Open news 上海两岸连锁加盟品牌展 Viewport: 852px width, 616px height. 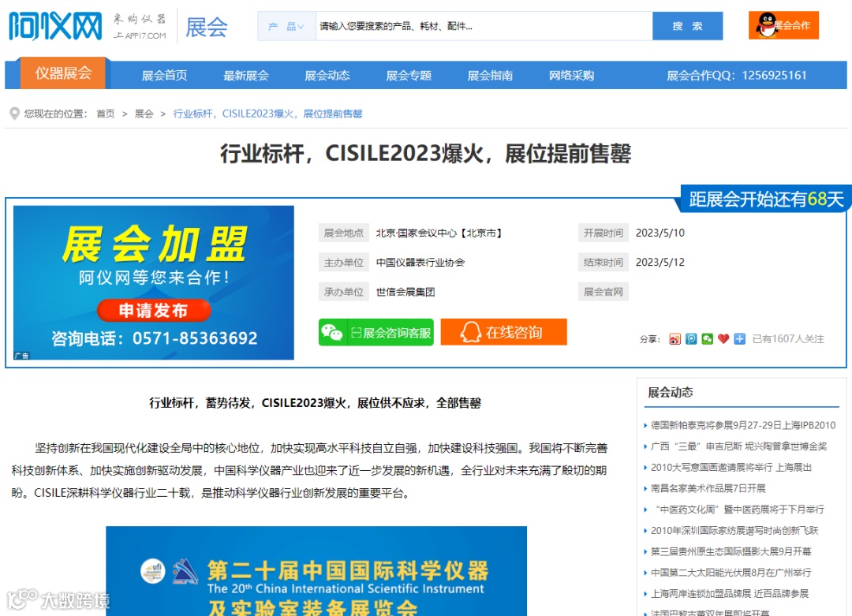pyautogui.click(x=730, y=594)
